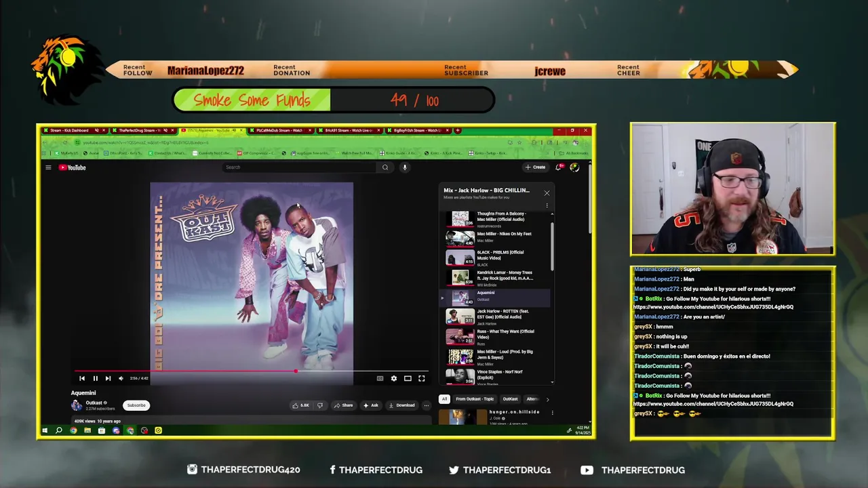
Task: Switch to ThaPerfectDrug Stream browser tab
Action: click(144, 130)
